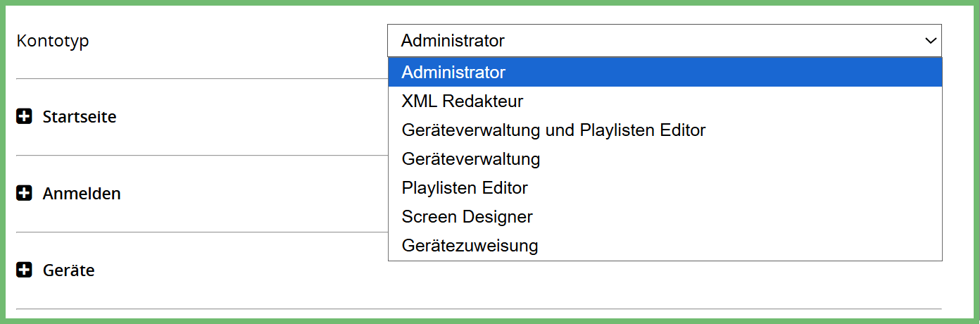The height and width of the screenshot is (324, 980).
Task: Choose XML Redakteur account type
Action: tap(463, 101)
